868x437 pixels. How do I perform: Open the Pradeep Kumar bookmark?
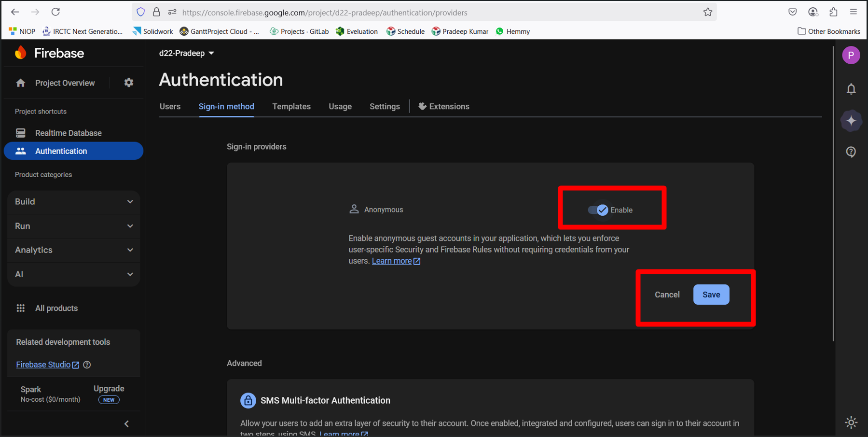click(x=460, y=31)
